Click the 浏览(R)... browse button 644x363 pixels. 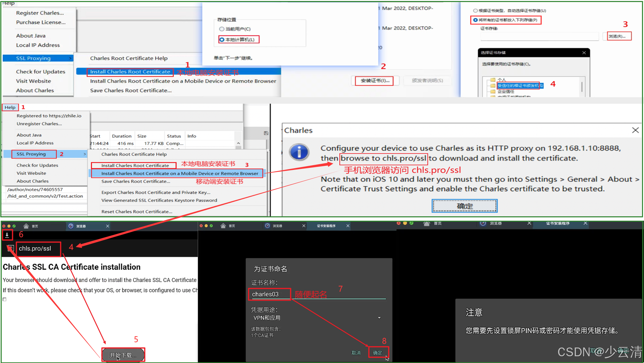pyautogui.click(x=617, y=36)
